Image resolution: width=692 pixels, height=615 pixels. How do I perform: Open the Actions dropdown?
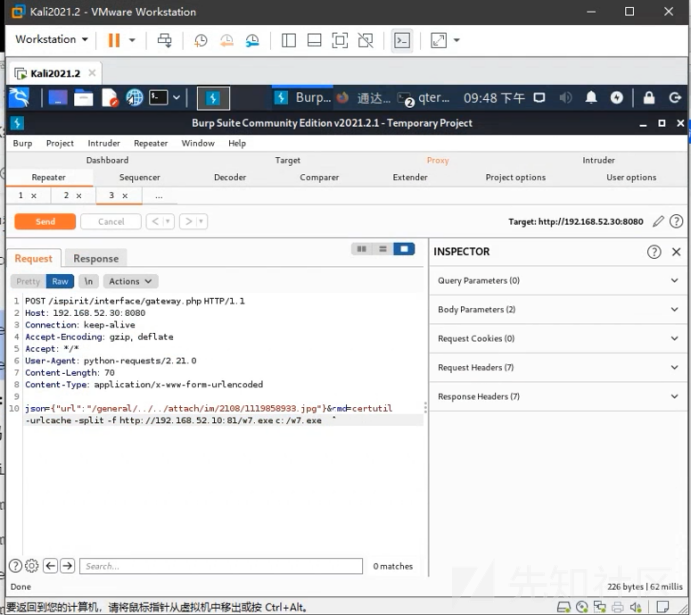(130, 281)
